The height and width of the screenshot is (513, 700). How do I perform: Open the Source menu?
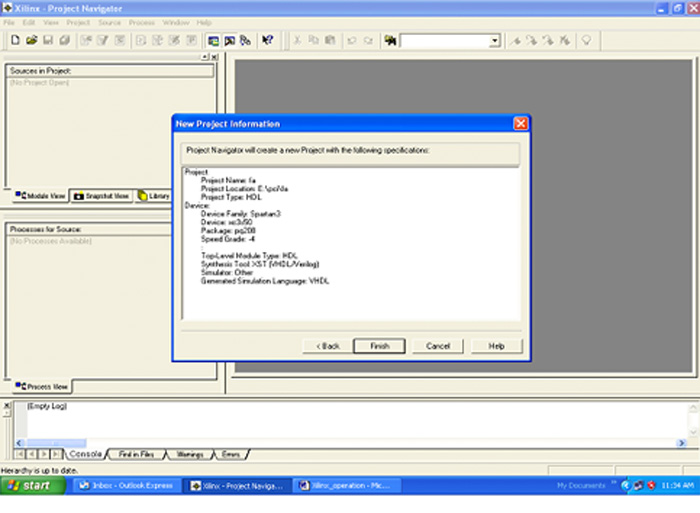tap(109, 22)
